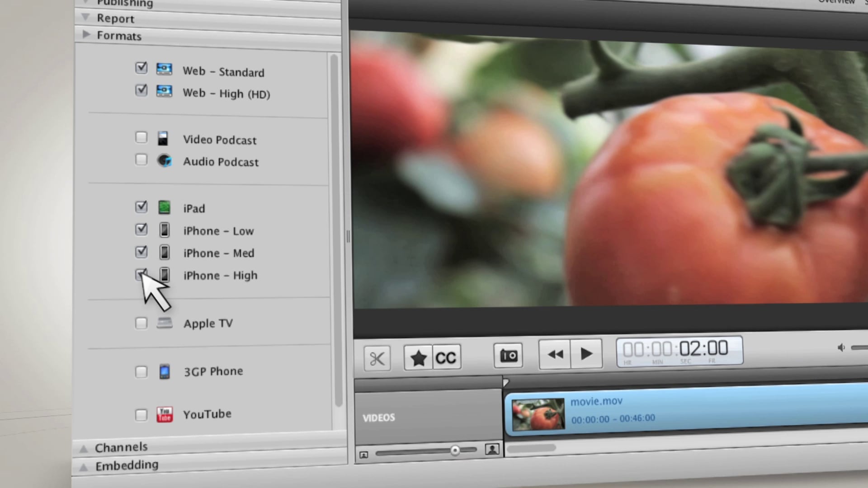Click the Web – Standard format icon
The width and height of the screenshot is (868, 488).
click(x=164, y=69)
